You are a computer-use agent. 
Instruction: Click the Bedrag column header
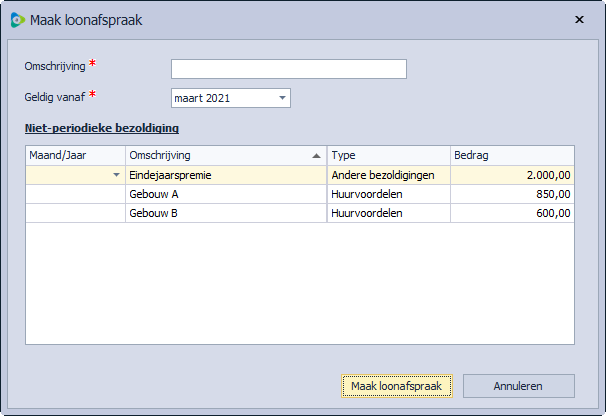pos(512,155)
